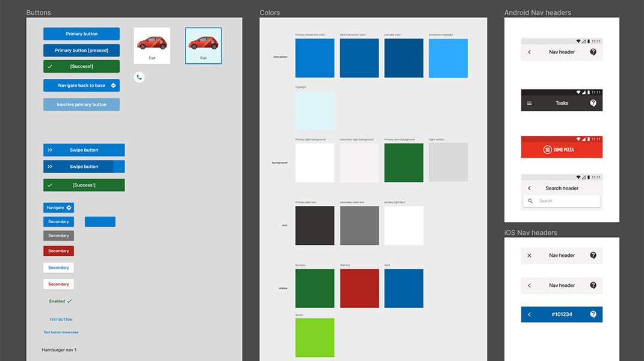Select the red Warning color swatch
The height and width of the screenshot is (361, 644).
pyautogui.click(x=359, y=288)
